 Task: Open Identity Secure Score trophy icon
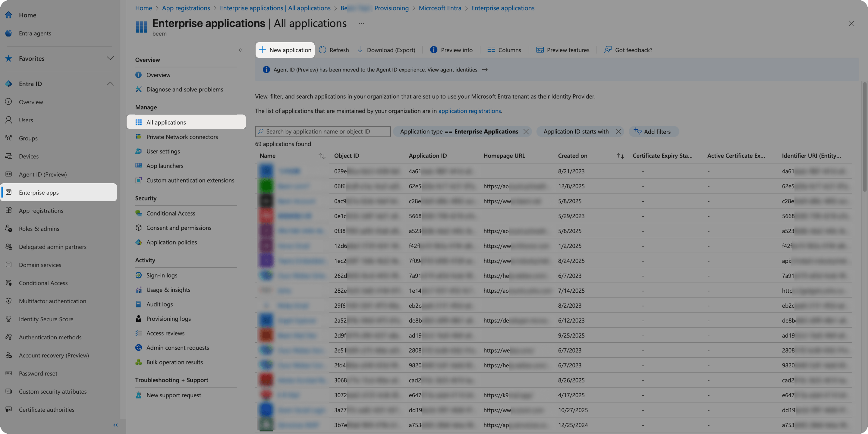tap(9, 319)
